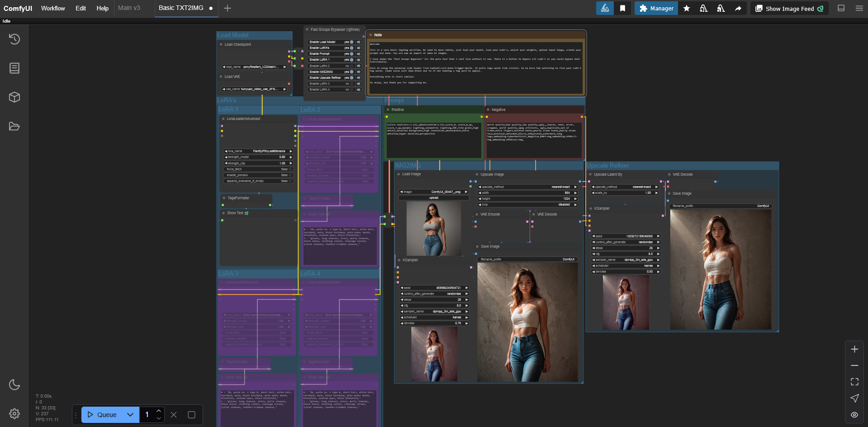Open the workflows folder sidebar icon
868x427 pixels.
[x=14, y=126]
